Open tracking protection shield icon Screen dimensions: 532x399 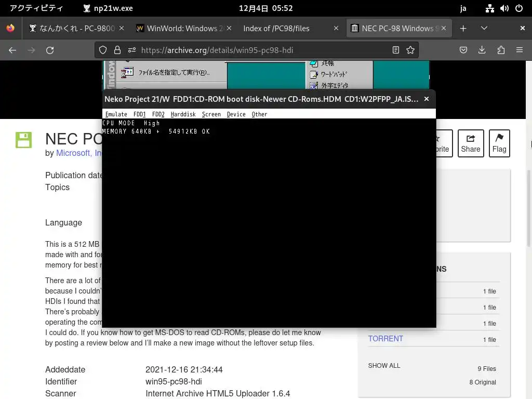tap(103, 50)
